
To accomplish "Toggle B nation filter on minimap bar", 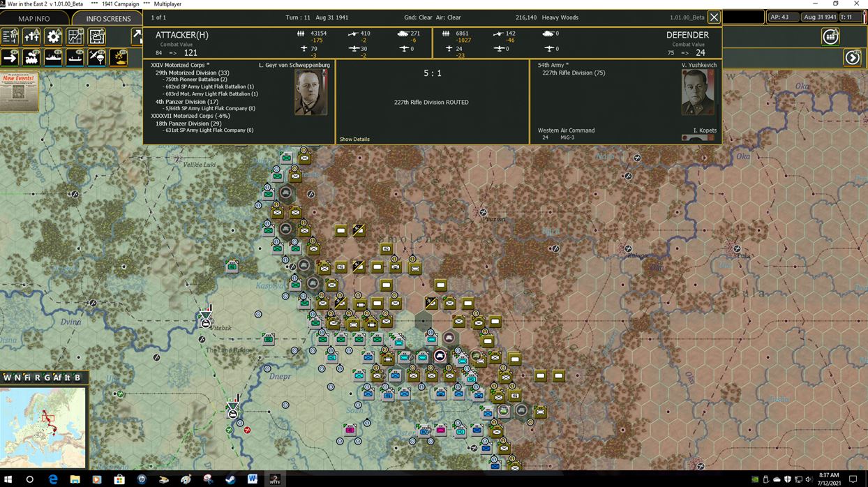I will (x=77, y=377).
